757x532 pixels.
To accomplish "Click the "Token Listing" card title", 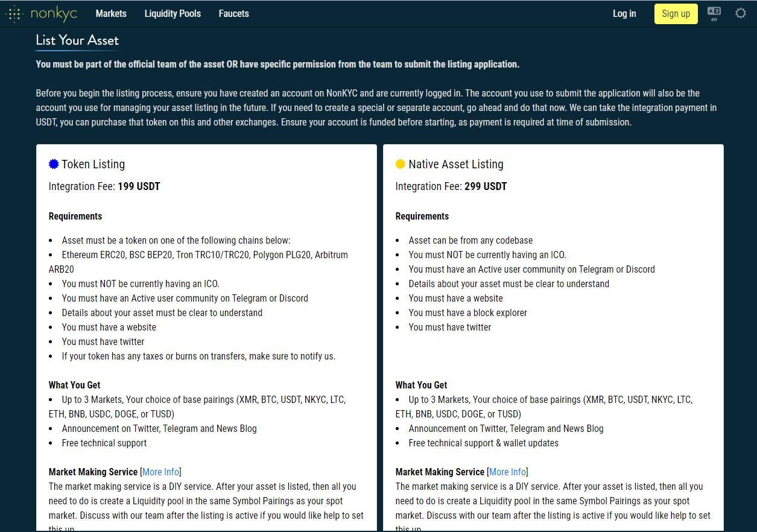I will 93,164.
